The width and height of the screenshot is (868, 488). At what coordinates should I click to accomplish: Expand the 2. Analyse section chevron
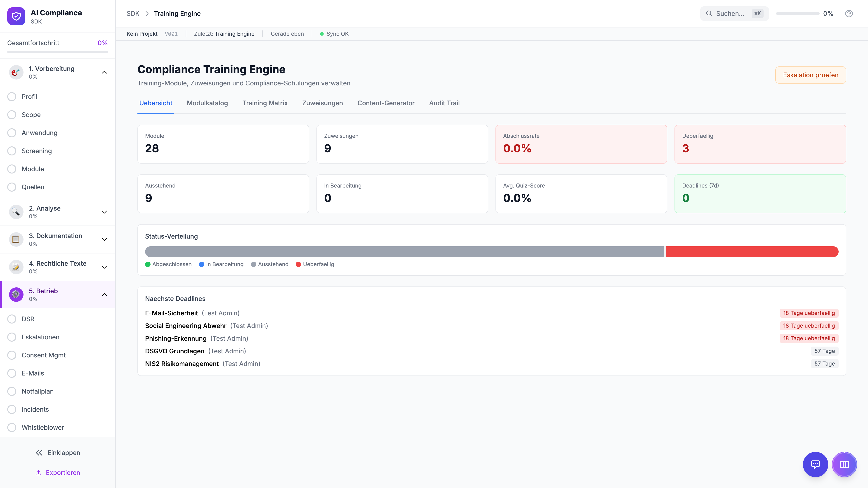[104, 212]
